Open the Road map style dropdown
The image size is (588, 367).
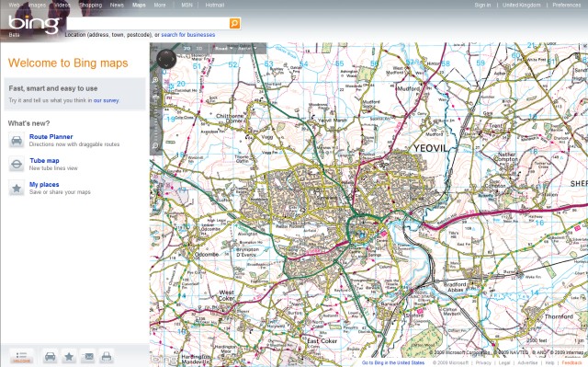point(223,49)
